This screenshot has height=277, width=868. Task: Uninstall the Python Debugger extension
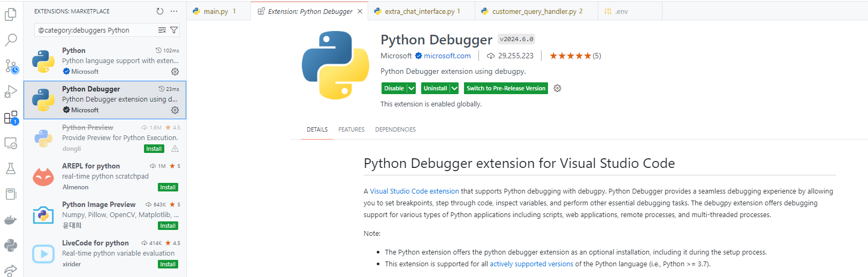point(436,88)
